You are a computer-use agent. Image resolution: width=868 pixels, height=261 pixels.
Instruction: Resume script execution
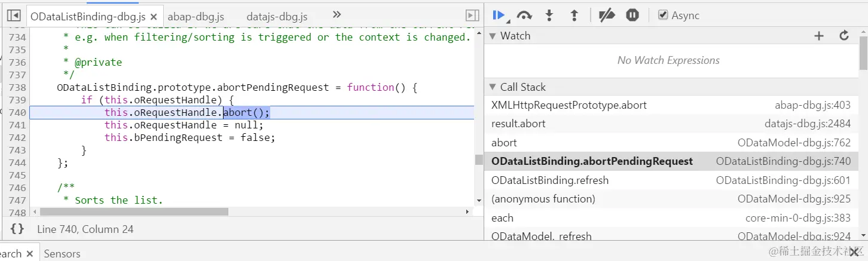(x=499, y=16)
